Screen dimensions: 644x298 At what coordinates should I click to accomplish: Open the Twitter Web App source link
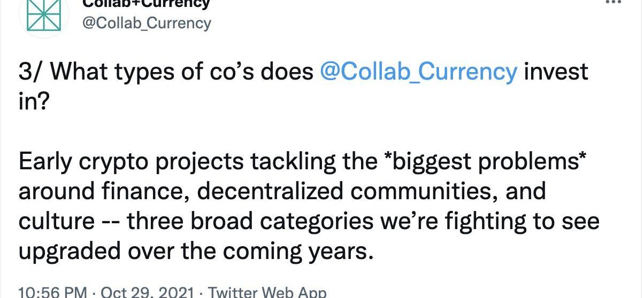(266, 292)
